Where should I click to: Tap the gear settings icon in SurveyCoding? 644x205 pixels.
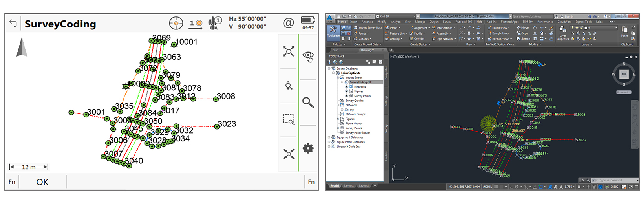[308, 148]
